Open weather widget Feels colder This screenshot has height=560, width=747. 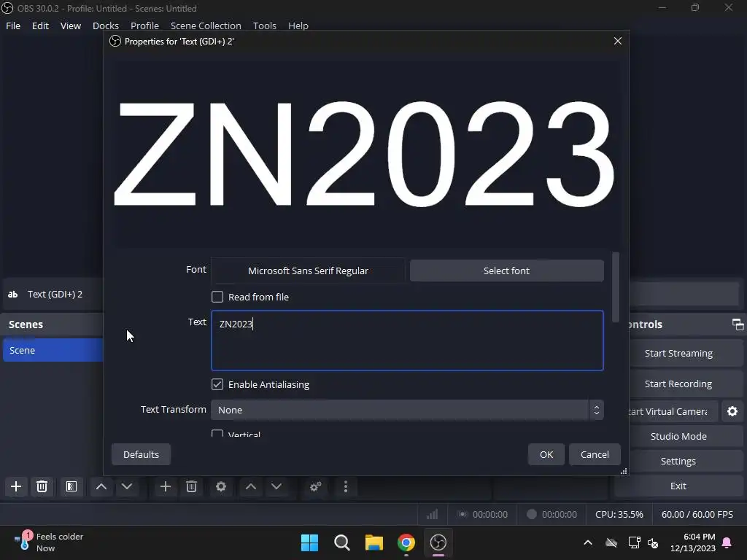[x=49, y=542]
